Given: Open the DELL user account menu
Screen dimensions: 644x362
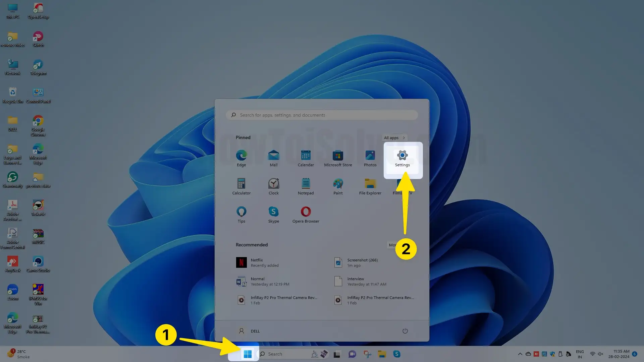Looking at the screenshot, I should (x=249, y=331).
